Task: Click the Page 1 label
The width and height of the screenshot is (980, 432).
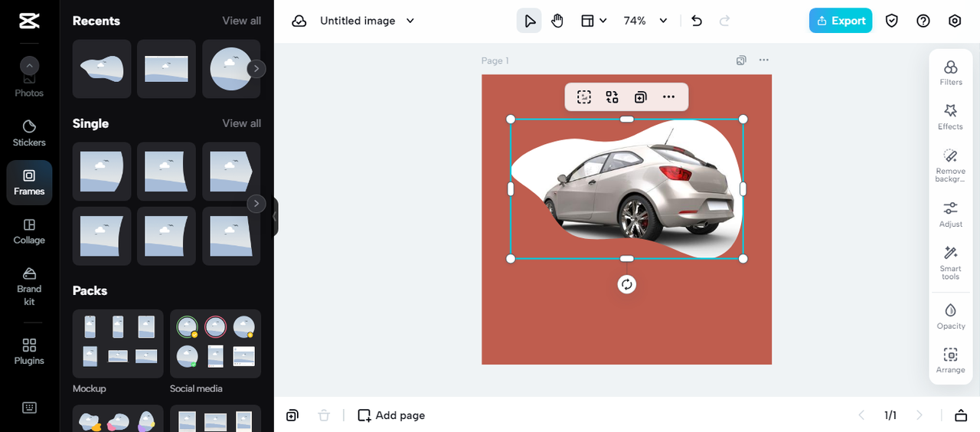Action: click(495, 61)
